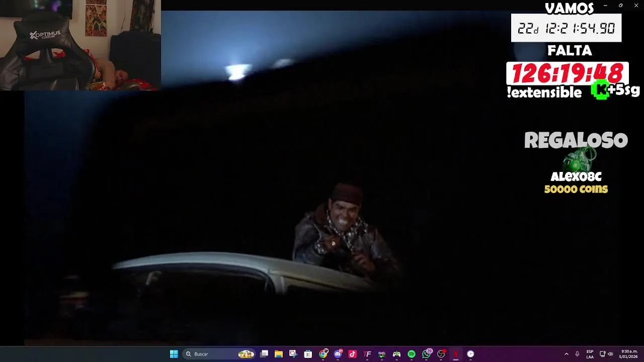Screen dimensions: 644x362
Task: Open the game controller taskbar app
Action: (x=396, y=354)
